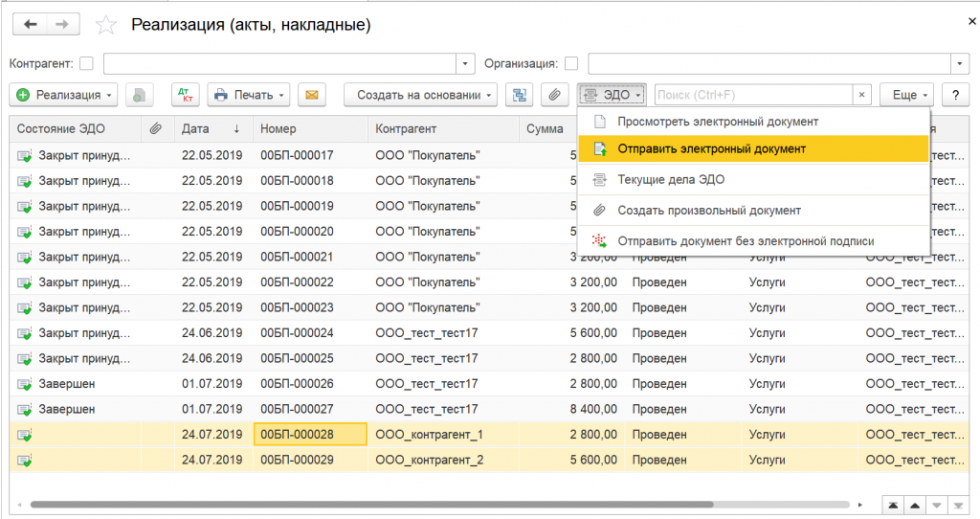Select Закрыт принуд... in row 00БП-000019

pyautogui.click(x=84, y=206)
